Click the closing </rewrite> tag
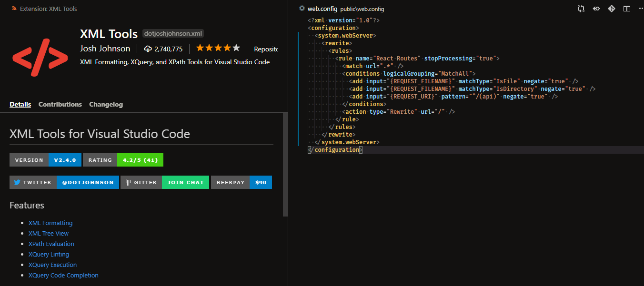This screenshot has height=286, width=644. coord(339,134)
